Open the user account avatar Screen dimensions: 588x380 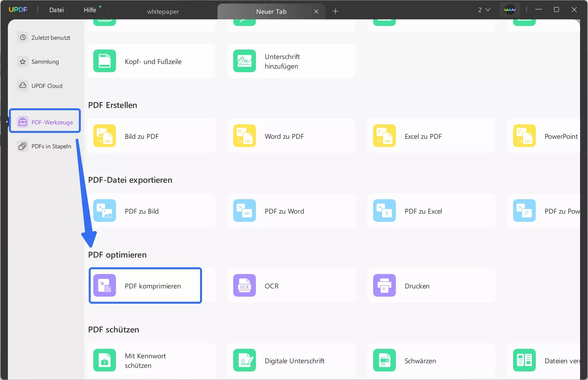pos(510,10)
